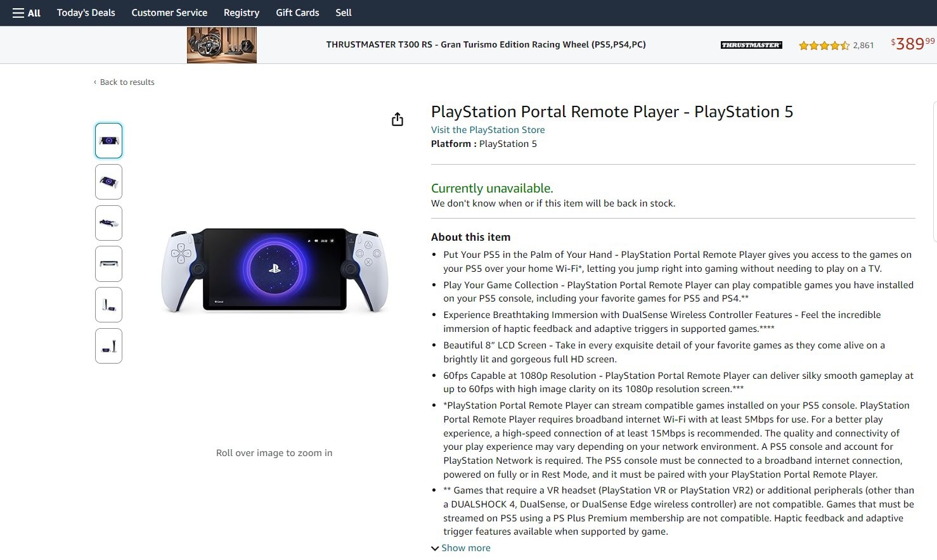Image resolution: width=937 pixels, height=560 pixels.
Task: Select the second angled-view product thumbnail
Action: (x=108, y=182)
